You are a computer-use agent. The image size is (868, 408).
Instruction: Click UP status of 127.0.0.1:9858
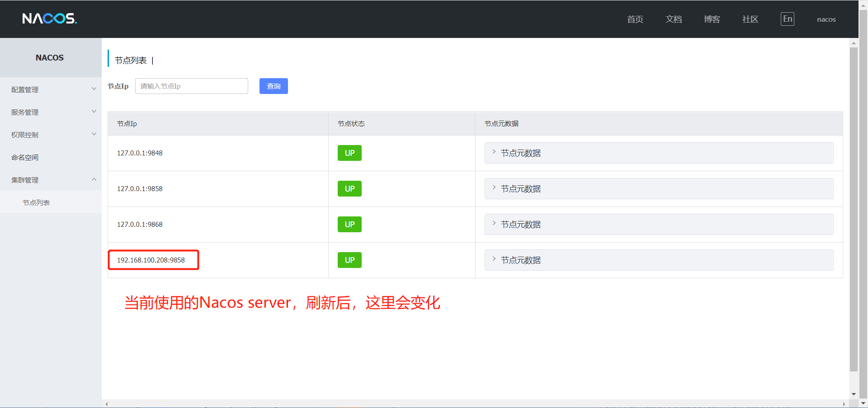(349, 188)
